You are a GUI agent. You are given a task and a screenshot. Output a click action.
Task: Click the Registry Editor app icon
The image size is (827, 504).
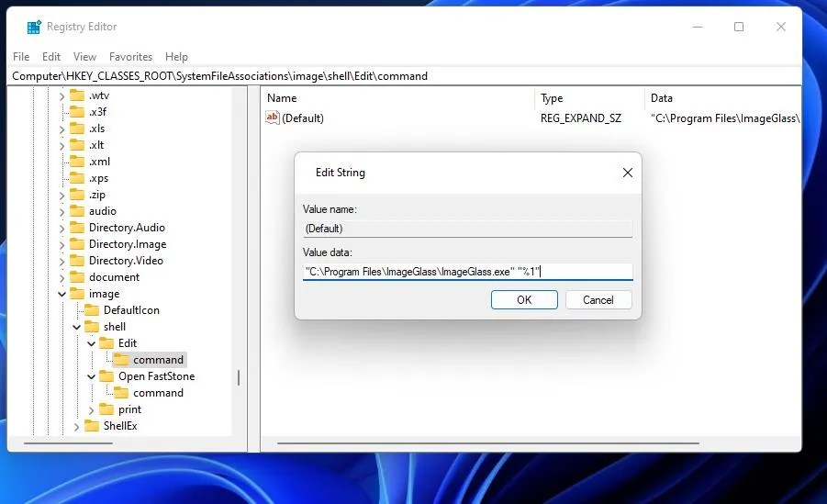(x=34, y=27)
